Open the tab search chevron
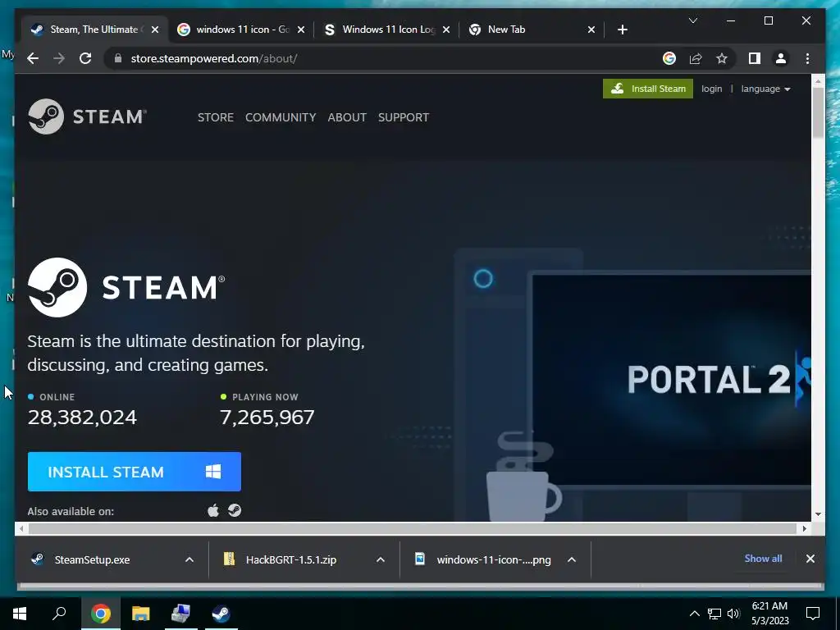 [x=692, y=21]
